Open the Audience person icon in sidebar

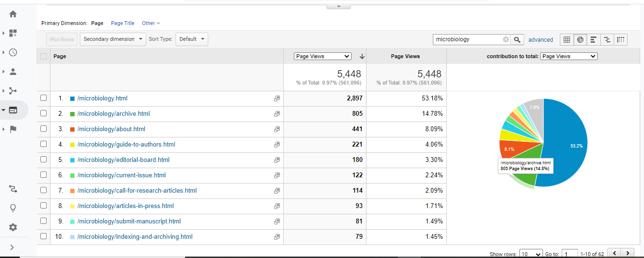point(13,72)
